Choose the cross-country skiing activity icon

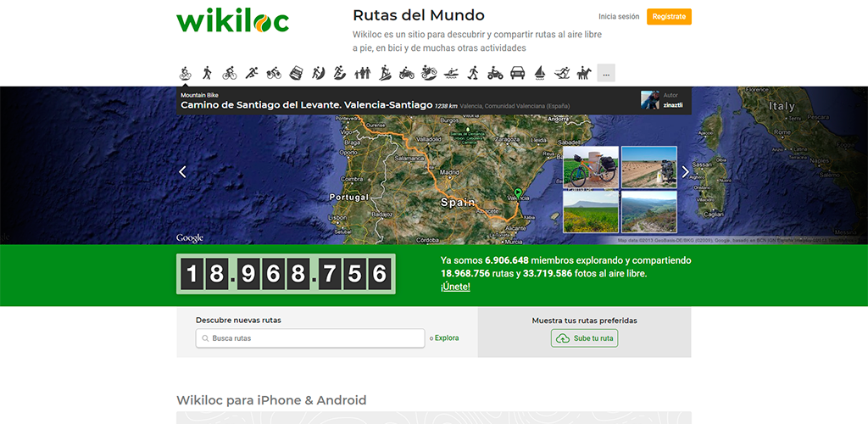click(562, 73)
